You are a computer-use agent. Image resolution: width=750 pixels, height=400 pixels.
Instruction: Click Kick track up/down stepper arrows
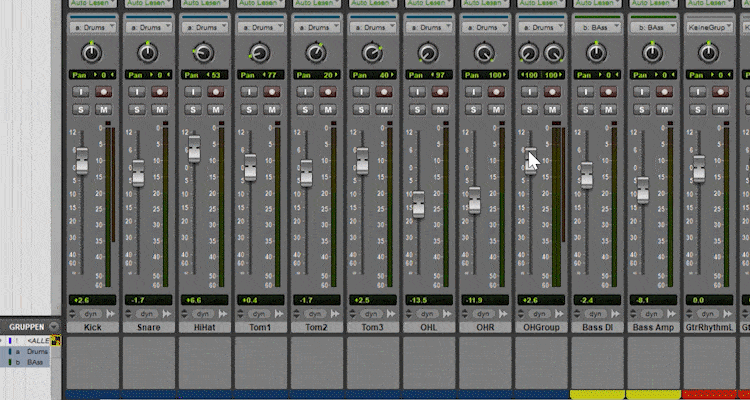tap(72, 314)
